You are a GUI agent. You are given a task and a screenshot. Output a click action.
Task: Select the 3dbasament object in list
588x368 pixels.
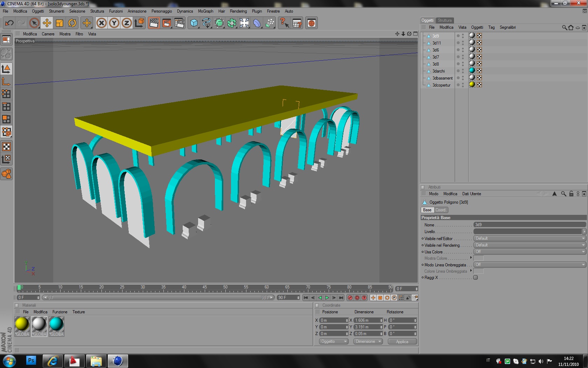click(442, 78)
